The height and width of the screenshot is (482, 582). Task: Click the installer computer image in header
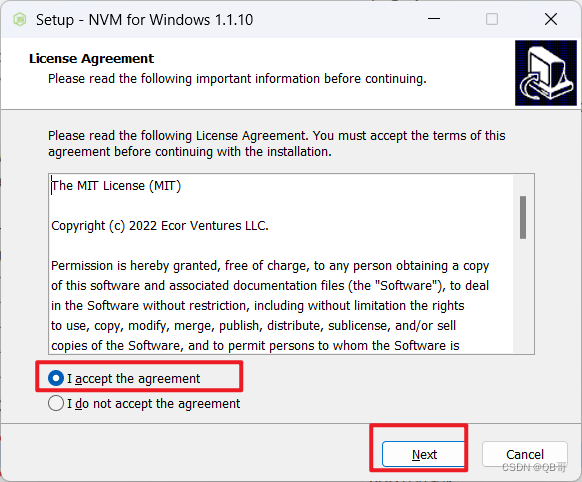click(546, 73)
